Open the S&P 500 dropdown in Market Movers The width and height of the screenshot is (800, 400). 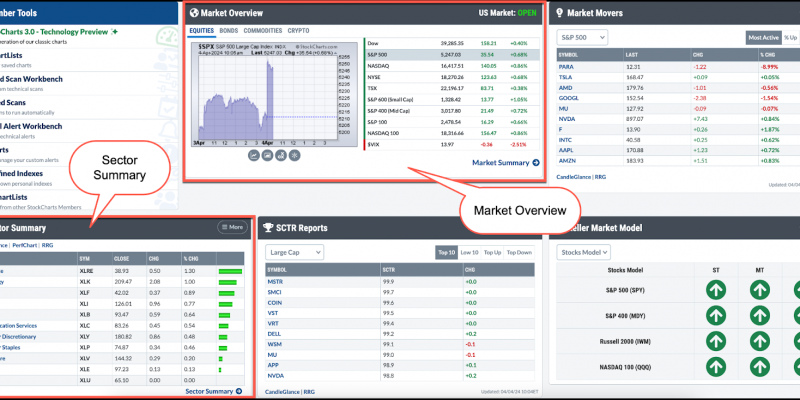tap(582, 37)
